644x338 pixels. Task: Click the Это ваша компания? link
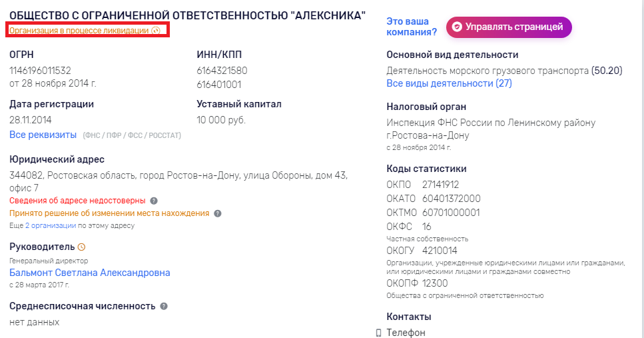pos(412,27)
